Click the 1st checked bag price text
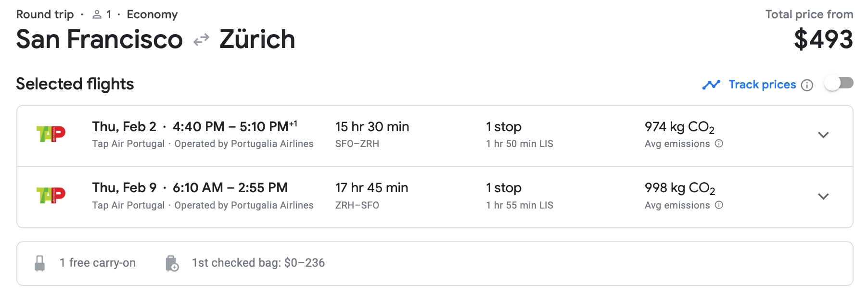This screenshot has width=868, height=296. pyautogui.click(x=258, y=263)
